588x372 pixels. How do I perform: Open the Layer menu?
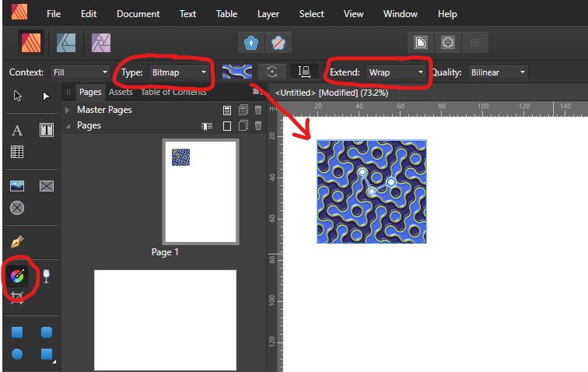click(268, 14)
